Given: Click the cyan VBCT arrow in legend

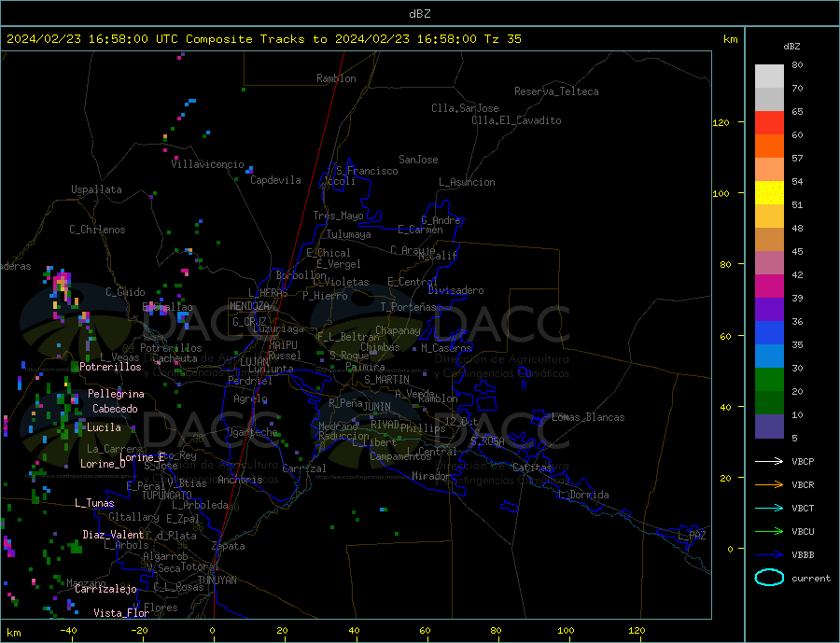Looking at the screenshot, I should pos(769,508).
